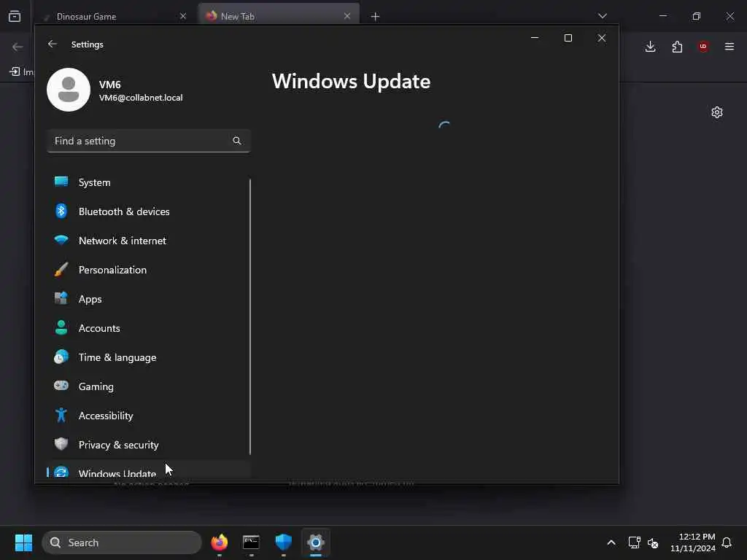Select the Network & internet wifi icon

61,240
